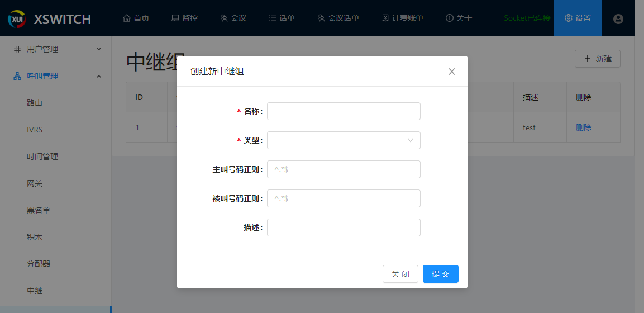Focus the 主叫号码正则 input field
Image resolution: width=644 pixels, height=313 pixels.
tap(344, 169)
